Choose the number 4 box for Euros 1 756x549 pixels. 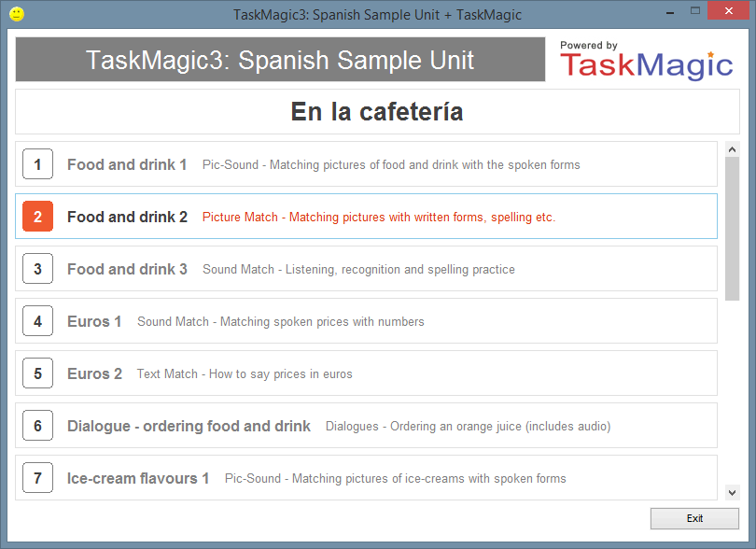point(37,321)
